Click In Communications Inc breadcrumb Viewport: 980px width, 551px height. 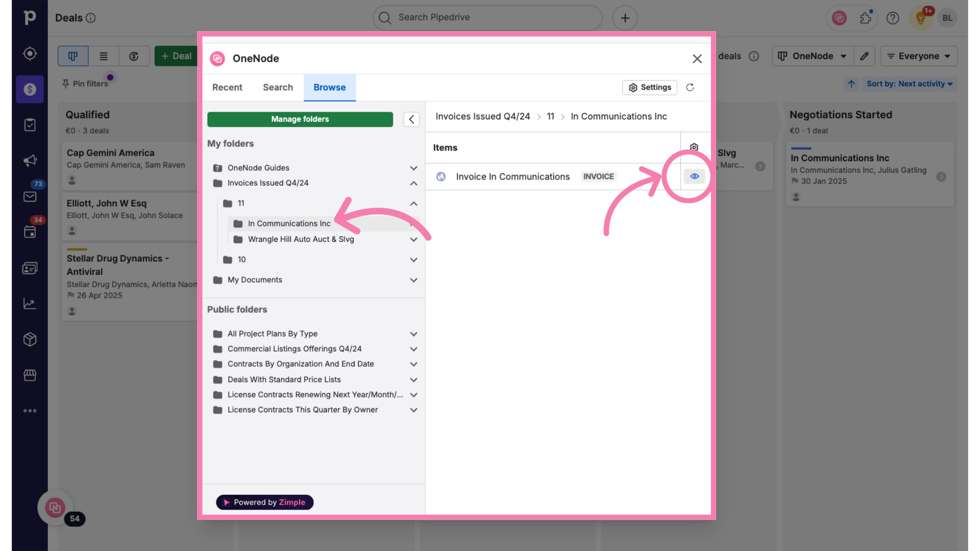click(619, 116)
